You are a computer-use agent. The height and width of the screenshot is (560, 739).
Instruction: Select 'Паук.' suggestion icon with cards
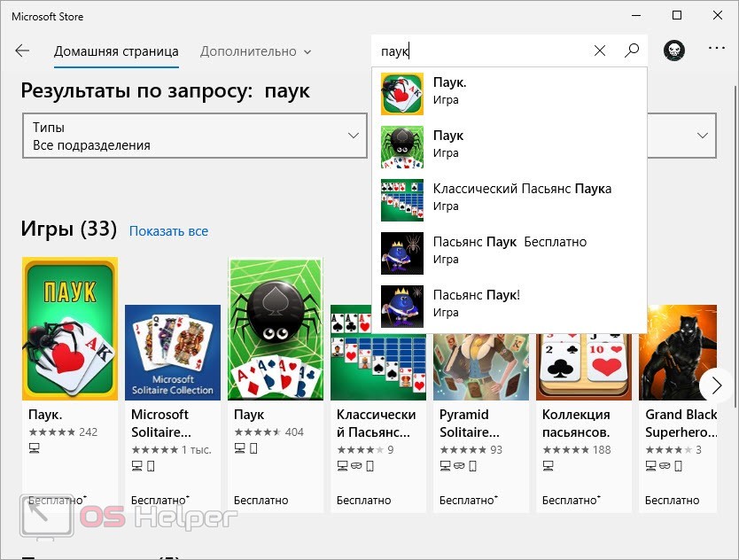pyautogui.click(x=402, y=94)
